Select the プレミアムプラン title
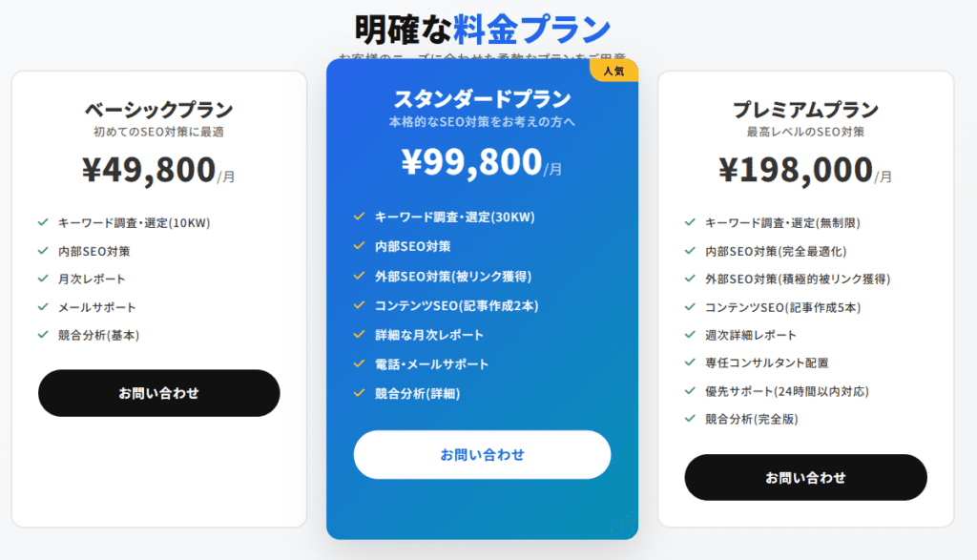This screenshot has width=977, height=560. click(x=805, y=110)
